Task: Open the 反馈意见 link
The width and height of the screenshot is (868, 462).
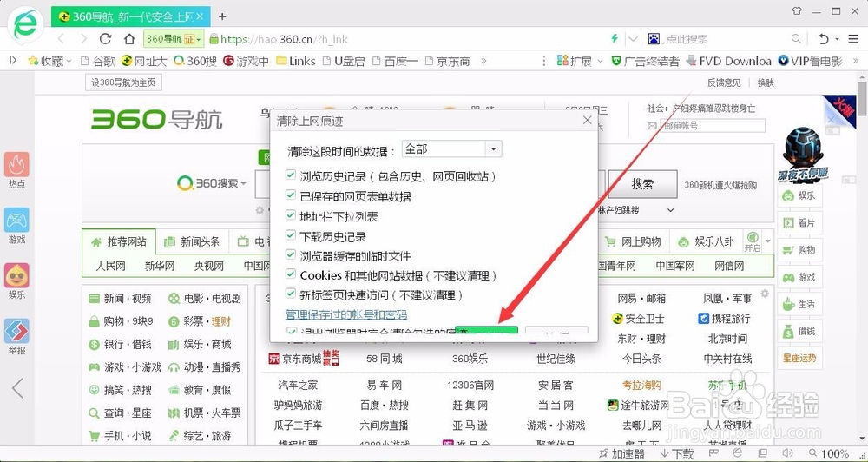Action: [724, 83]
